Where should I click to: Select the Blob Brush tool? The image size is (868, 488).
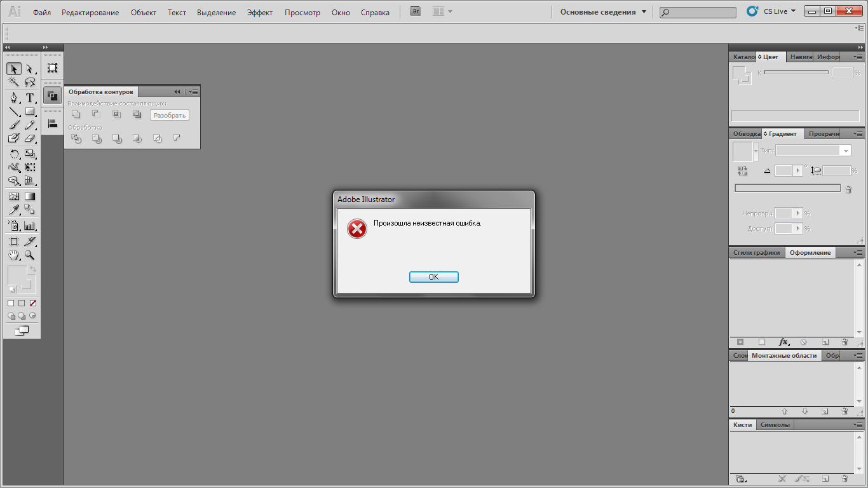coord(14,138)
